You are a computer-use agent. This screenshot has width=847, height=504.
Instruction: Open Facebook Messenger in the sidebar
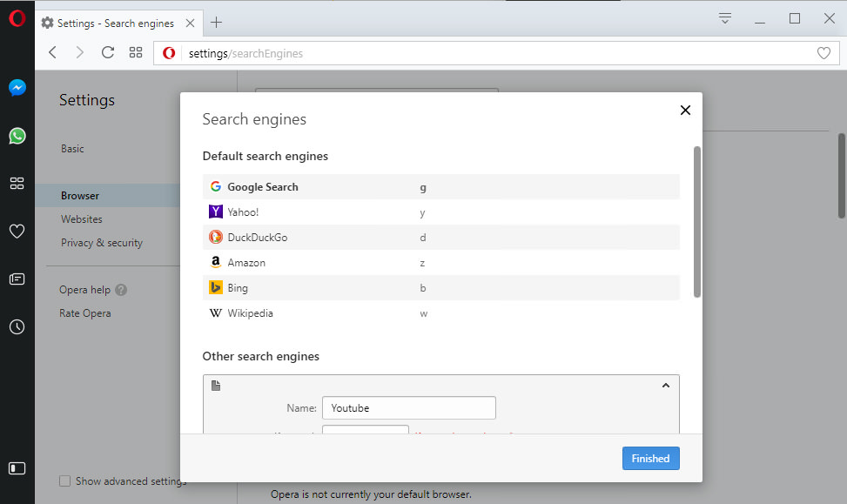tap(17, 88)
